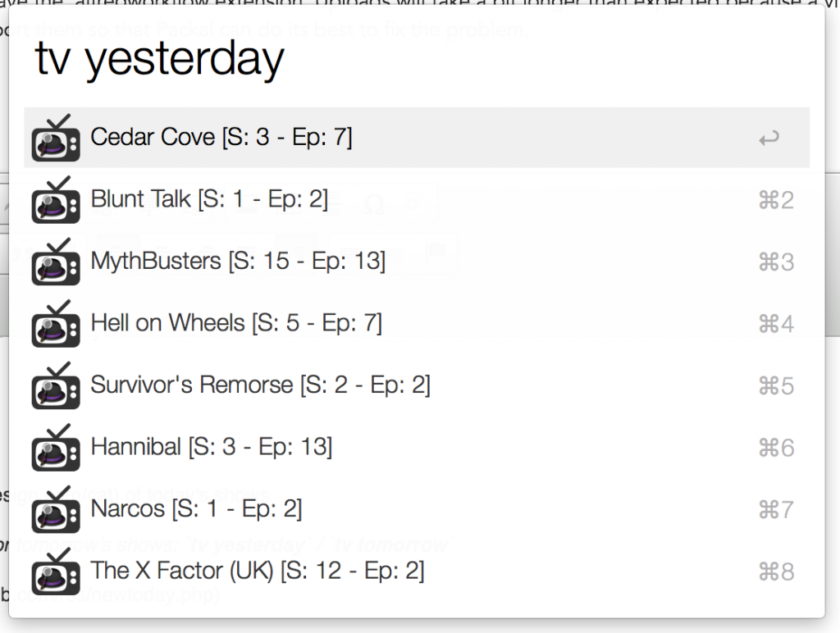
Task: Click the TV icon beside The X Factor (UK)
Action: pos(56,572)
